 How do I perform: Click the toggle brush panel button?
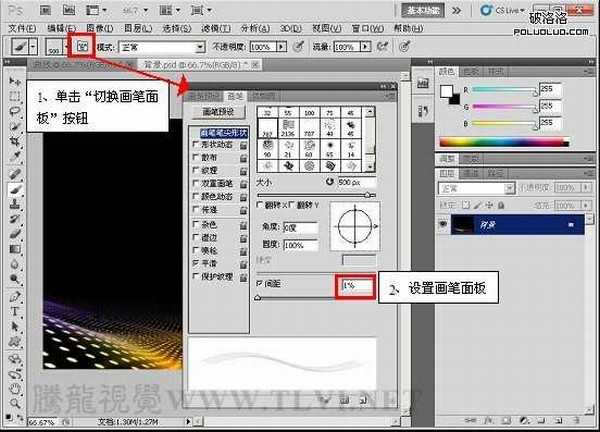coord(81,47)
